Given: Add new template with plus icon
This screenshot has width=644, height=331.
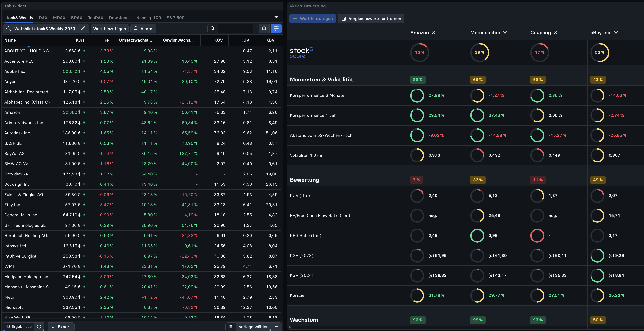Looking at the screenshot, I should 276,326.
